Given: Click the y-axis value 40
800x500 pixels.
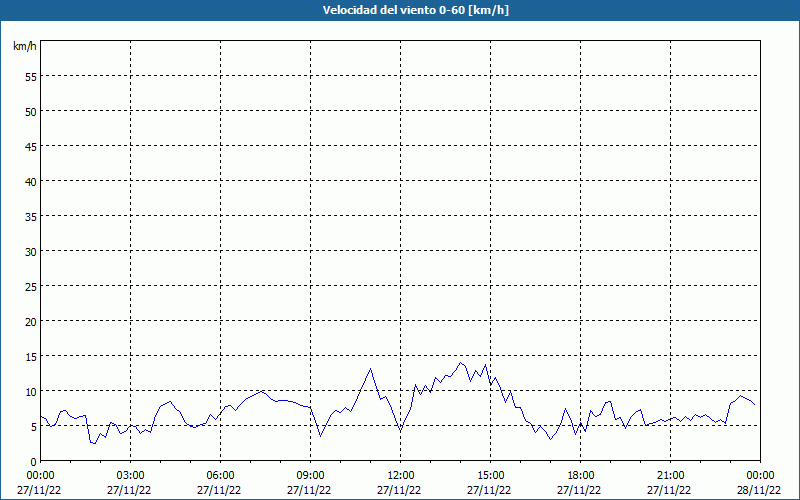Looking at the screenshot, I should 31,181.
